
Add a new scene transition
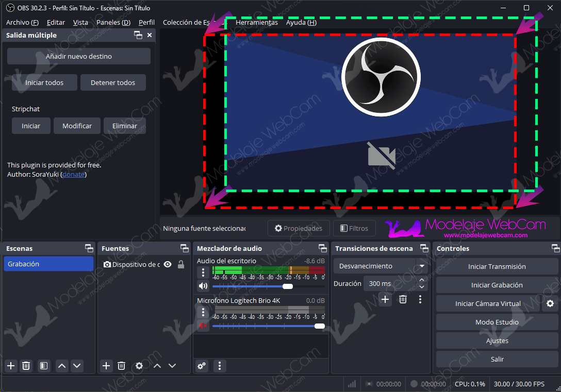[385, 299]
